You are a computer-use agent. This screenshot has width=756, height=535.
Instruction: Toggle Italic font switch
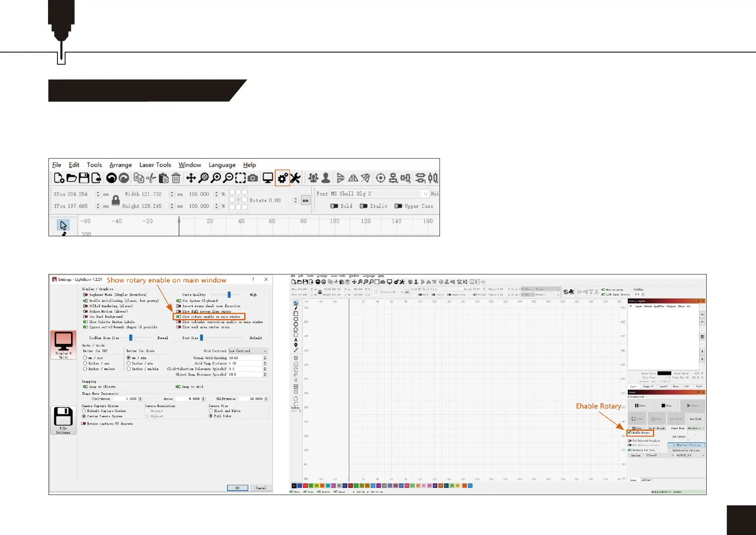tap(363, 206)
